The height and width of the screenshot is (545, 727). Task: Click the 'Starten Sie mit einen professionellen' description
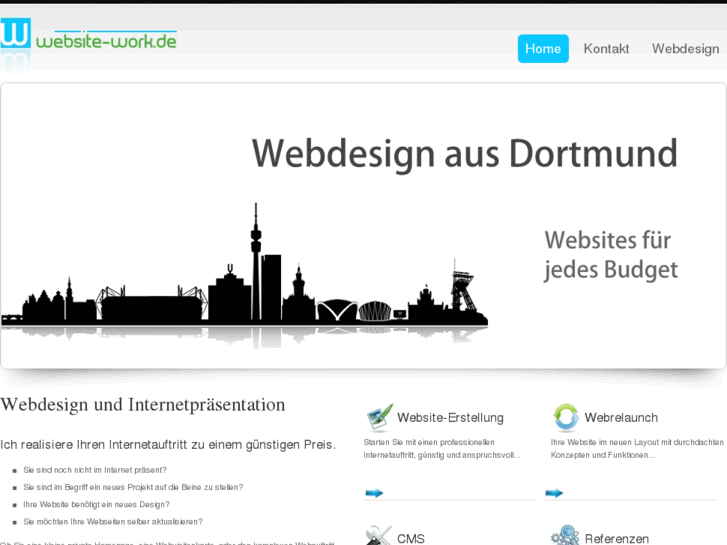pos(442,449)
